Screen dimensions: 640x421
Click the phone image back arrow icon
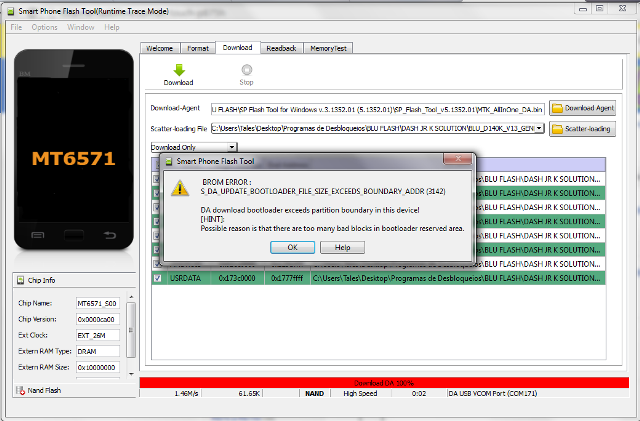click(x=109, y=235)
